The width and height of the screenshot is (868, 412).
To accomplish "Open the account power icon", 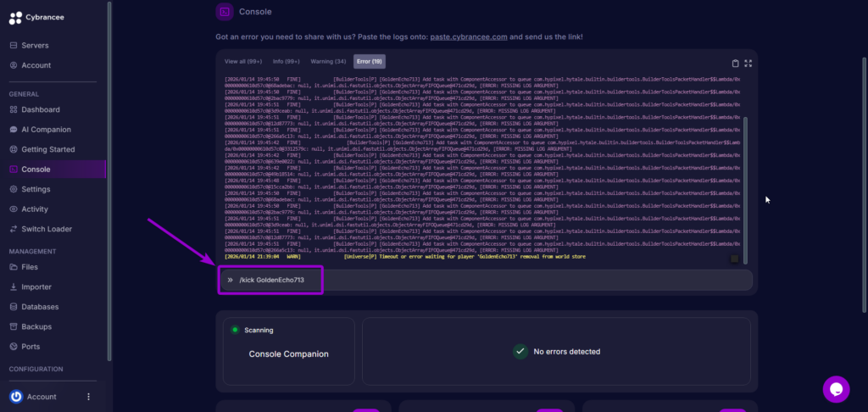I will coord(16,396).
